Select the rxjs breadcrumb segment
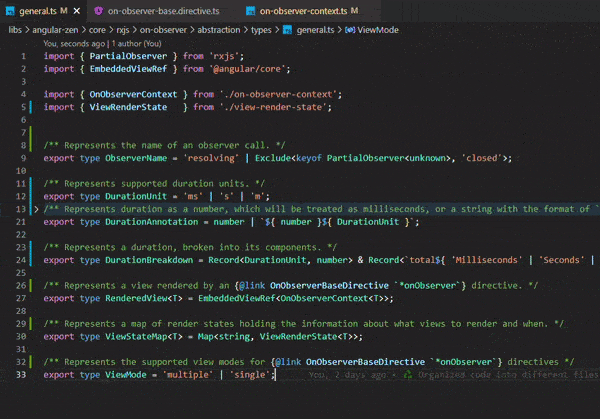The image size is (600, 419). pyautogui.click(x=123, y=30)
